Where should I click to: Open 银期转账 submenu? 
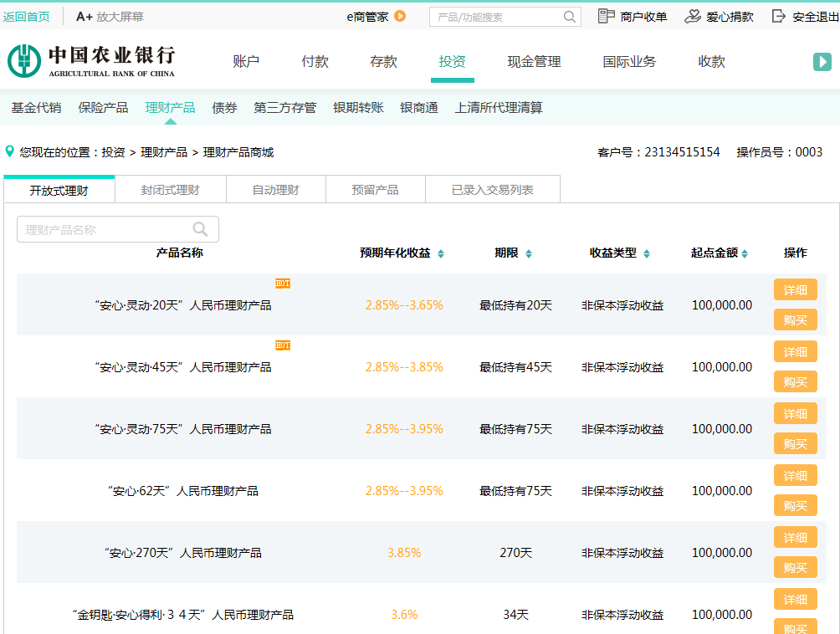click(358, 108)
